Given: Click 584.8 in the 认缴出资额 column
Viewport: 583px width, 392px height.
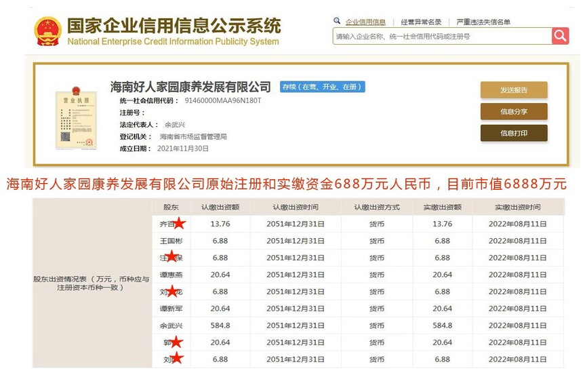Looking at the screenshot, I should point(220,326).
